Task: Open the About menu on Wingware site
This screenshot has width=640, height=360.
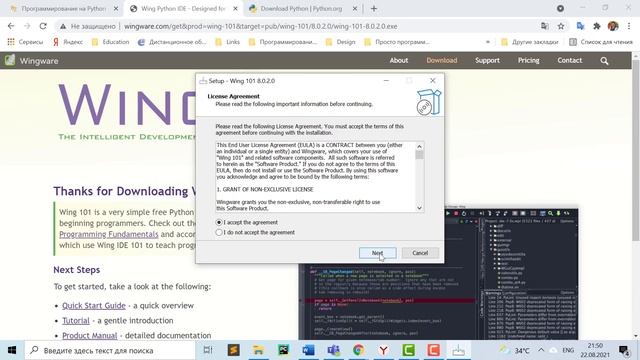Action: [398, 60]
